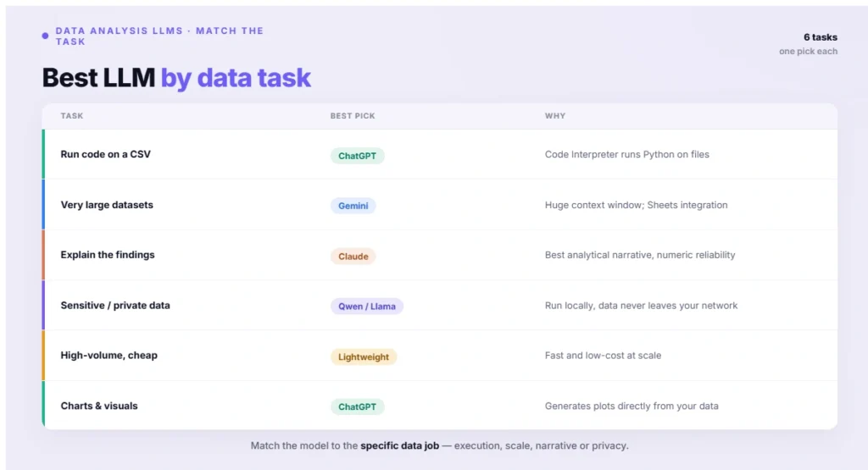Click the TASK column header
Image resolution: width=868 pixels, height=470 pixels.
pos(72,115)
